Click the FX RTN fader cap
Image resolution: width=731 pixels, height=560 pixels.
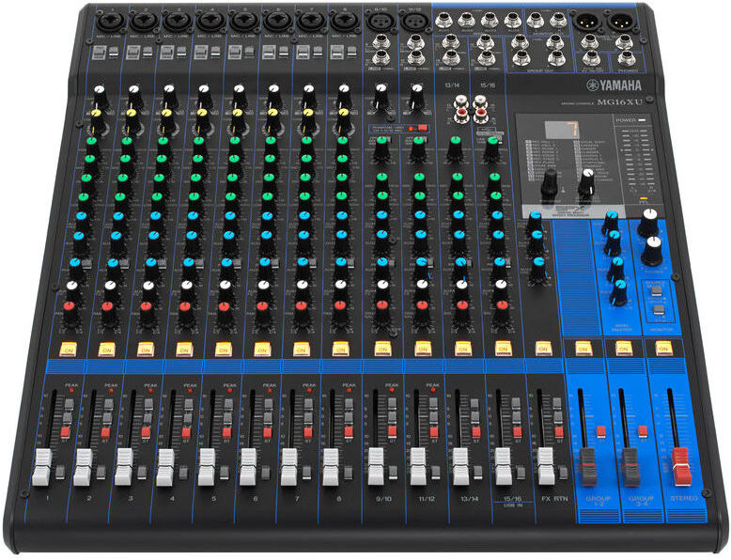pyautogui.click(x=546, y=466)
